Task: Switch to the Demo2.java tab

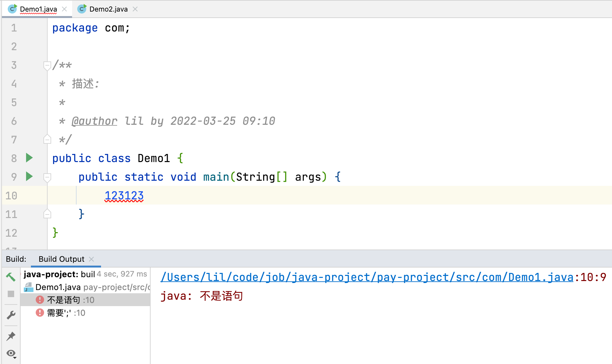Action: pyautogui.click(x=107, y=9)
